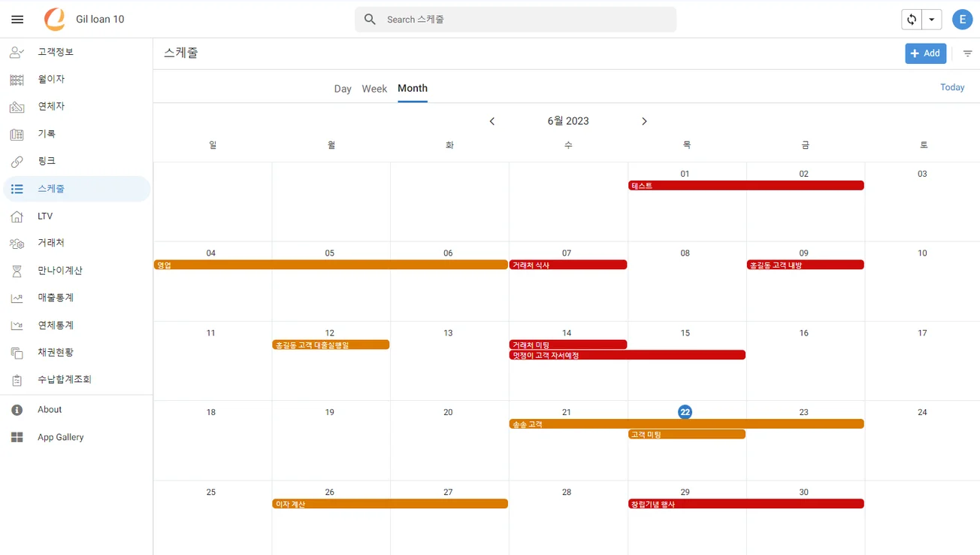This screenshot has width=980, height=555.
Task: Open 월이자 menu item
Action: pyautogui.click(x=77, y=80)
